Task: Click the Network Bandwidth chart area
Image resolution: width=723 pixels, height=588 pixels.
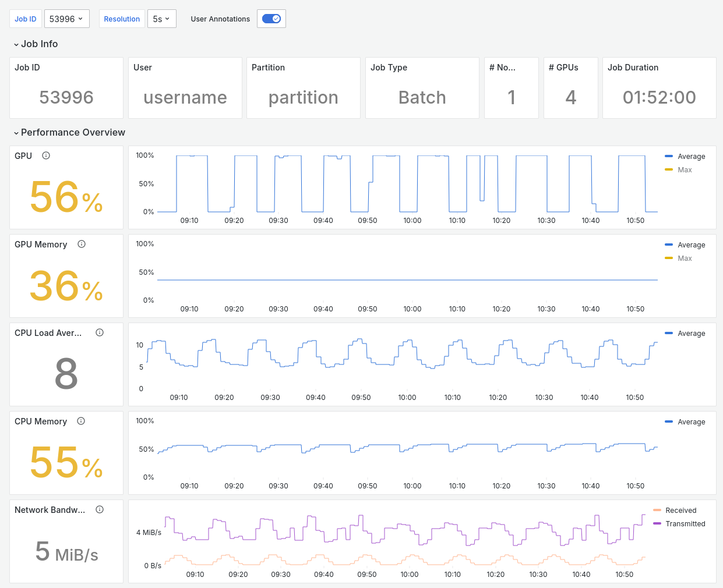Action: (405, 539)
